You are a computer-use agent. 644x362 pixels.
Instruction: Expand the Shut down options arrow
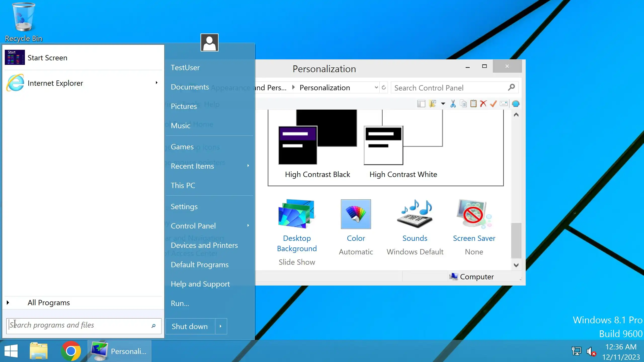pos(221,326)
